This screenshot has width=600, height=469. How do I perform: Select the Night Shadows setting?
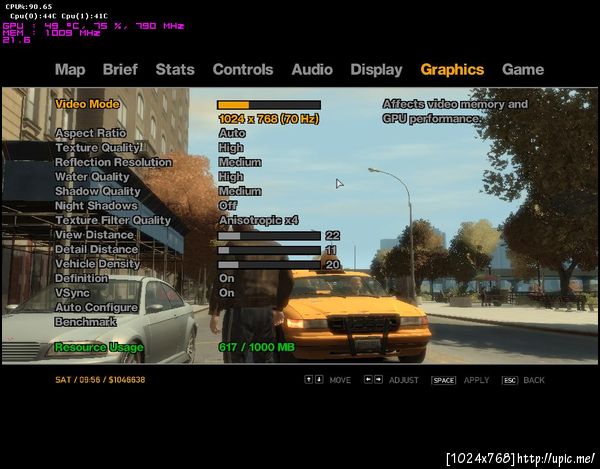(96, 206)
